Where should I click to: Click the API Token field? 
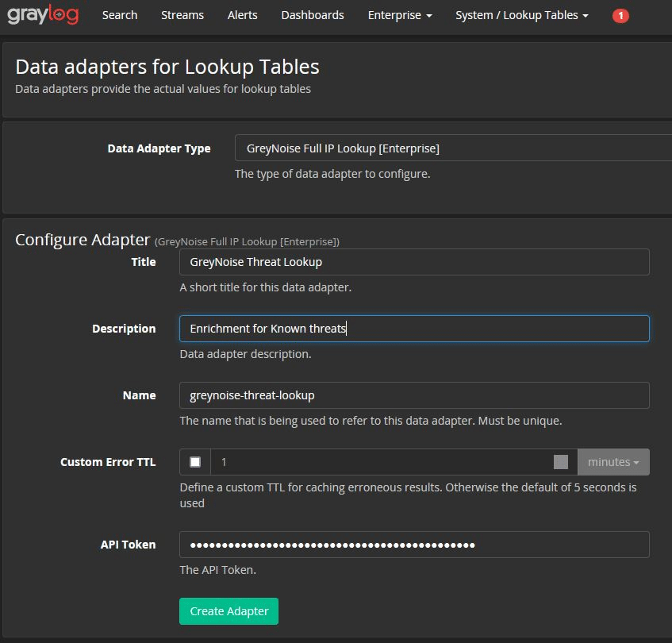point(413,545)
